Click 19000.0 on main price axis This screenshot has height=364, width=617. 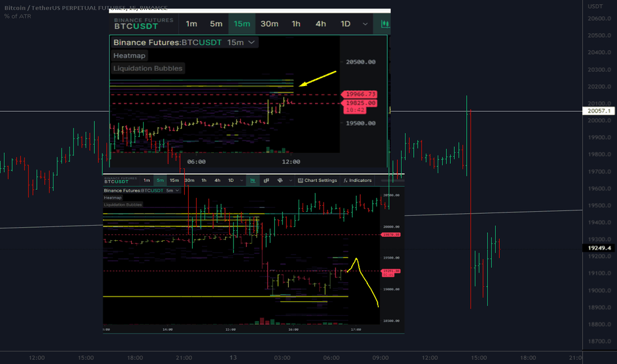599,291
